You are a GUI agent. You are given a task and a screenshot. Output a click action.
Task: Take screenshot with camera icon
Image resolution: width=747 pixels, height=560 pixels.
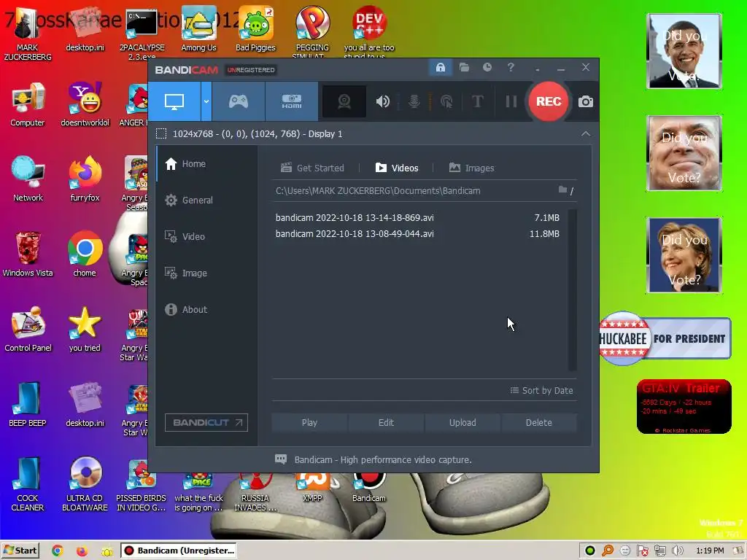(x=586, y=101)
